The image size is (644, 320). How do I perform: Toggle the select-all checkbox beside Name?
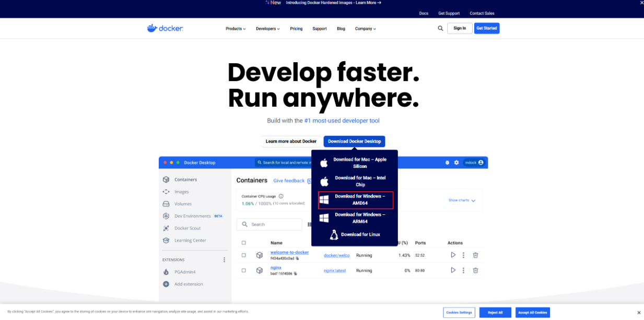coord(243,243)
